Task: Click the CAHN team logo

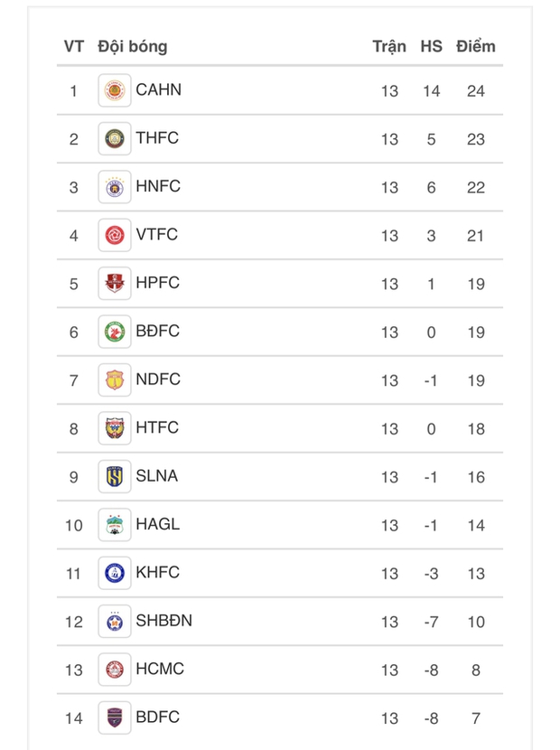Action: (x=115, y=90)
